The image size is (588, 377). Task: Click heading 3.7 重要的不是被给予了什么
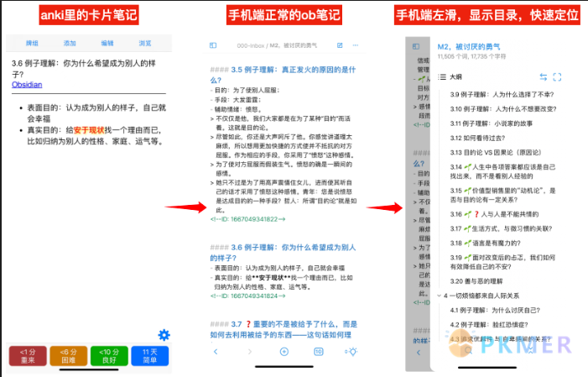284,329
